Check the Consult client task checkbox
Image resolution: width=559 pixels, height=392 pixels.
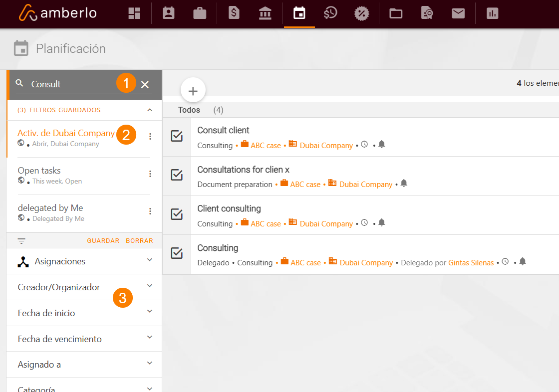[x=177, y=136]
